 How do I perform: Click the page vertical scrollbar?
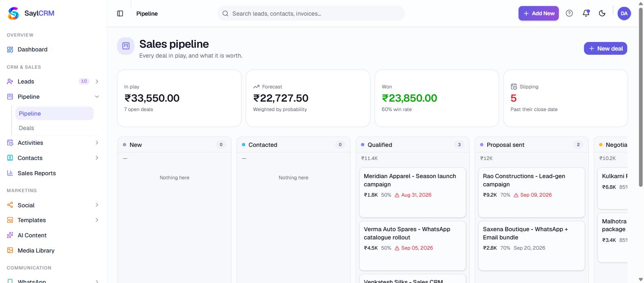640,98
